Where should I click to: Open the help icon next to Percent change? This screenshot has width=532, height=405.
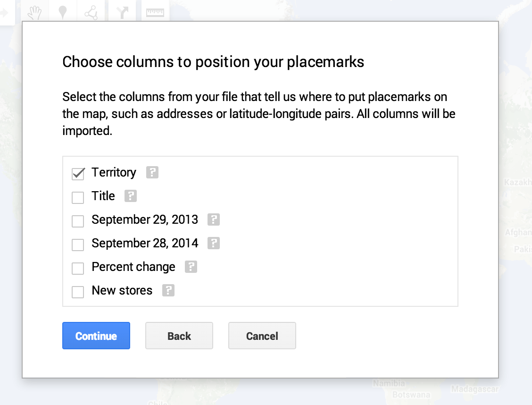click(191, 267)
